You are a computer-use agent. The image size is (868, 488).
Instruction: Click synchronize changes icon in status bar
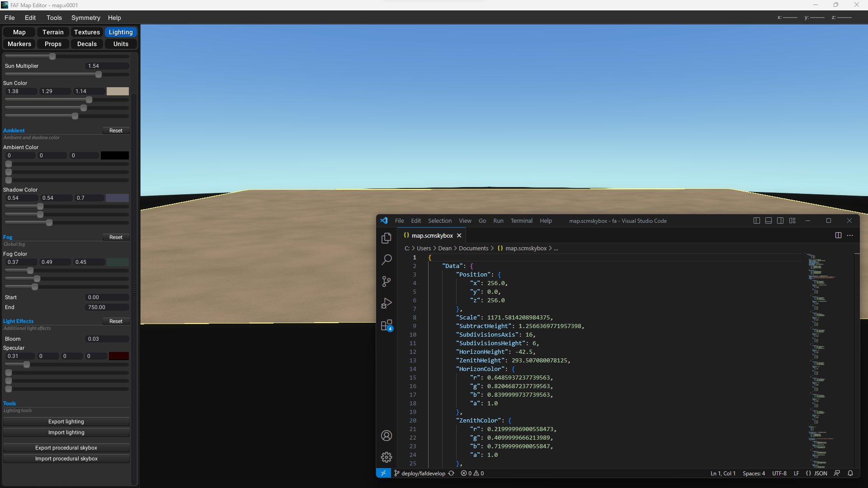click(451, 473)
